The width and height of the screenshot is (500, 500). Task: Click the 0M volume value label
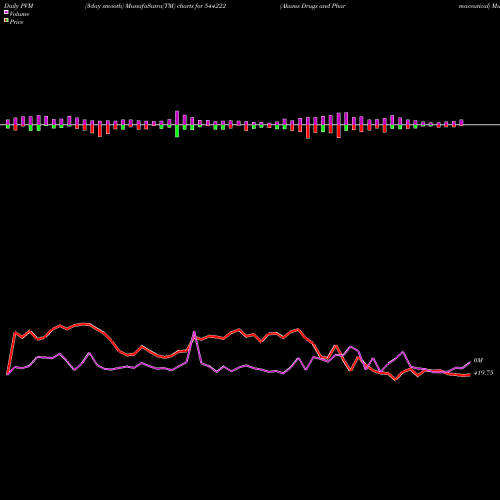coord(478,360)
